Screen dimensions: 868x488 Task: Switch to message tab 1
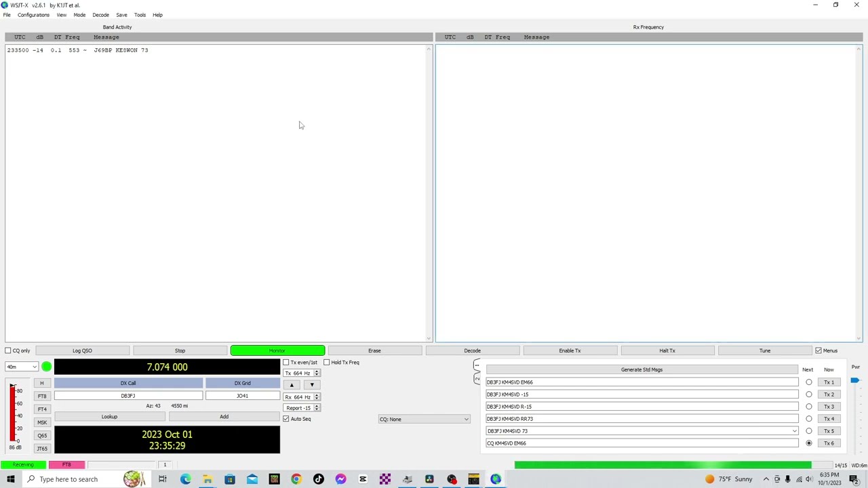477,366
